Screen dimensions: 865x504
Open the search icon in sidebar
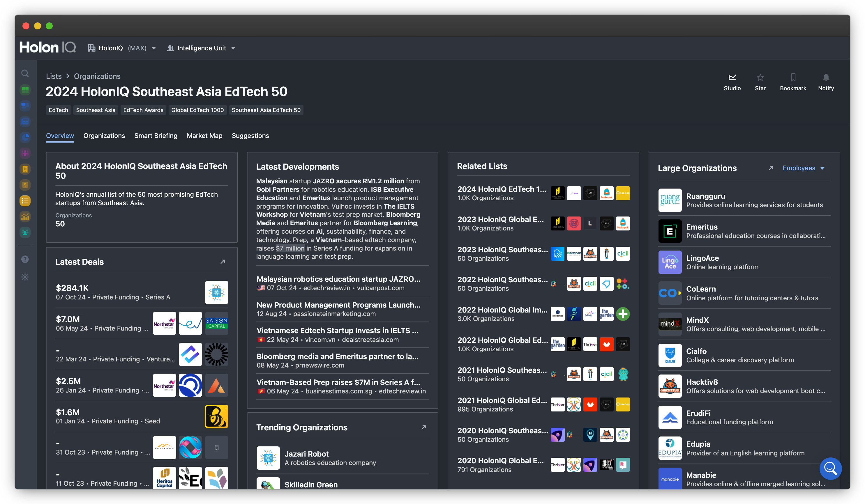(25, 73)
